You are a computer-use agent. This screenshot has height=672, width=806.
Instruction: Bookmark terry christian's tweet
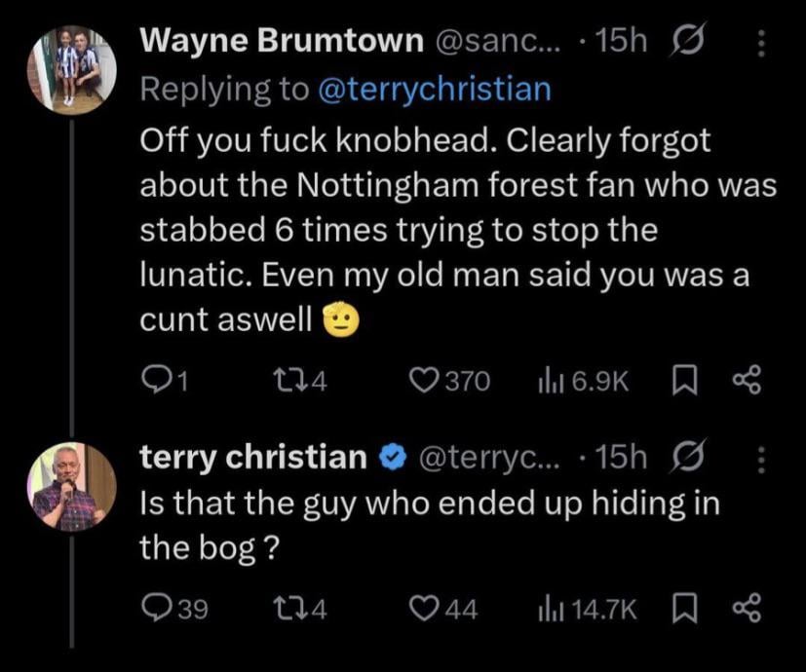click(x=683, y=609)
